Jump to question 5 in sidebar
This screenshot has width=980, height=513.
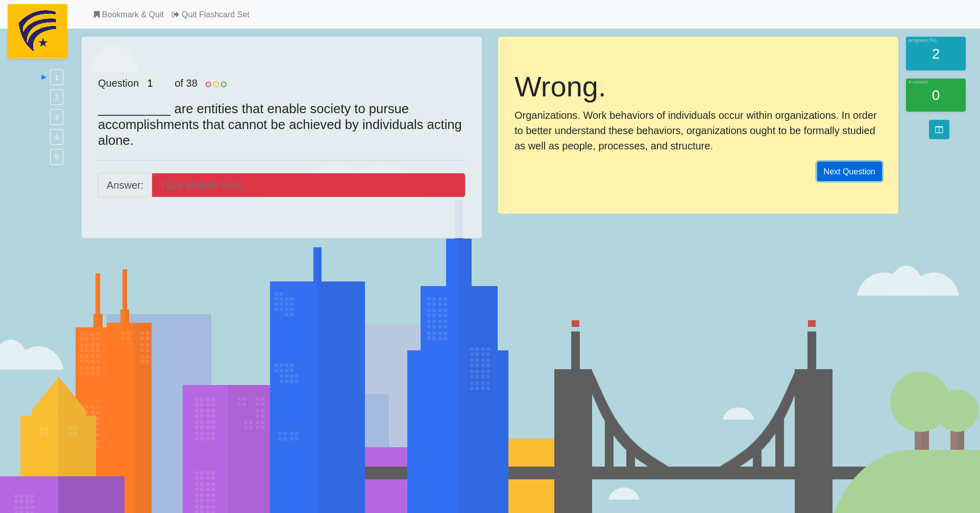pyautogui.click(x=57, y=157)
